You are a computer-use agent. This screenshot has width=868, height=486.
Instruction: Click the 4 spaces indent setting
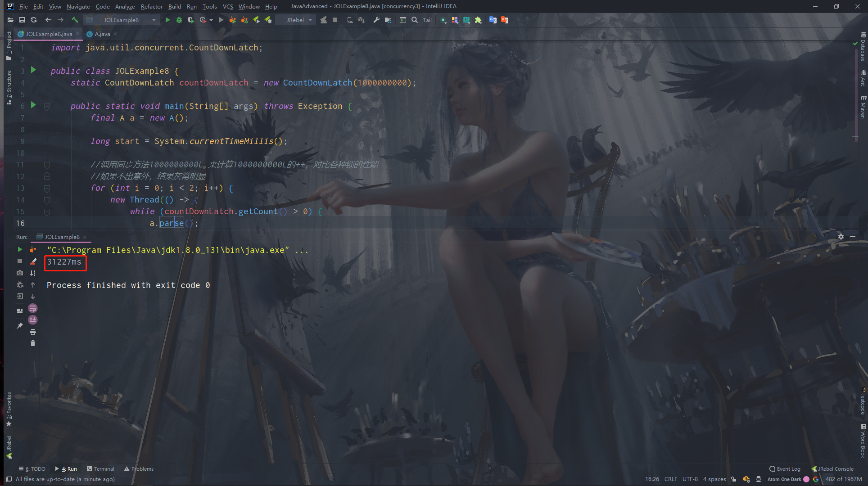(714, 479)
